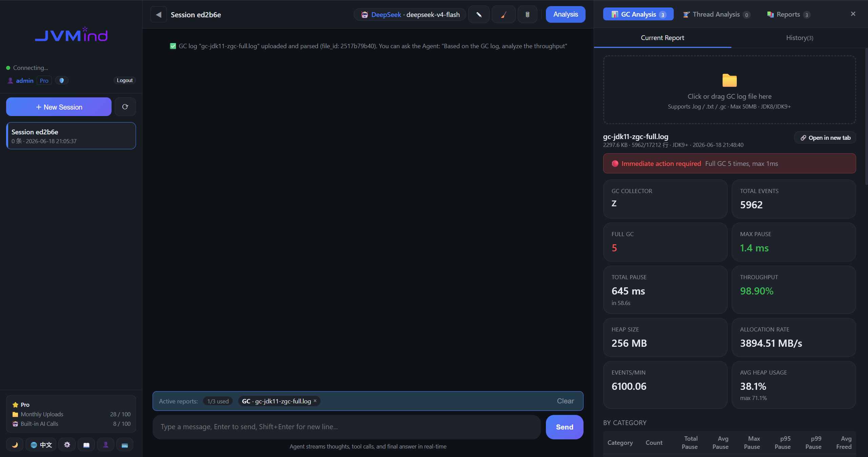Click the Pro badge next to admin
Screen dimensions: 868x457
tap(44, 80)
